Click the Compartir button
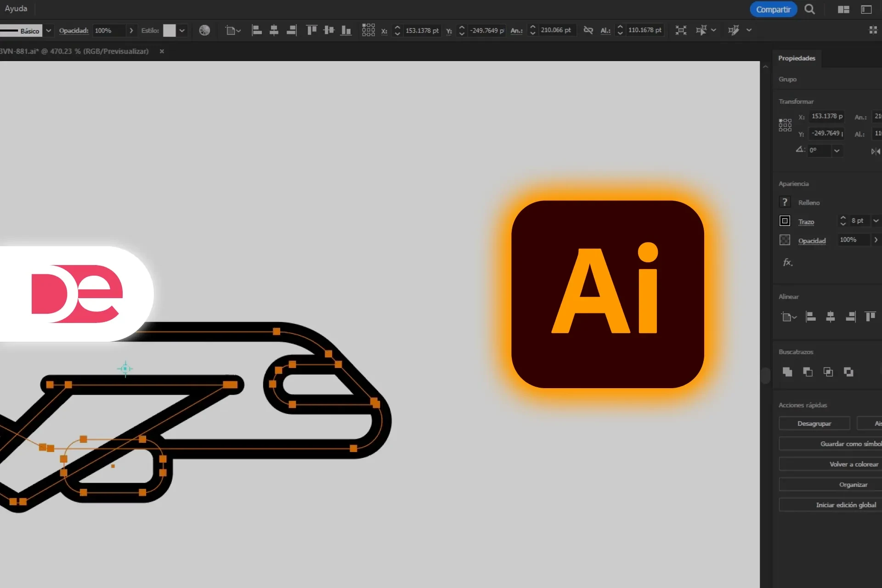 pyautogui.click(x=774, y=10)
